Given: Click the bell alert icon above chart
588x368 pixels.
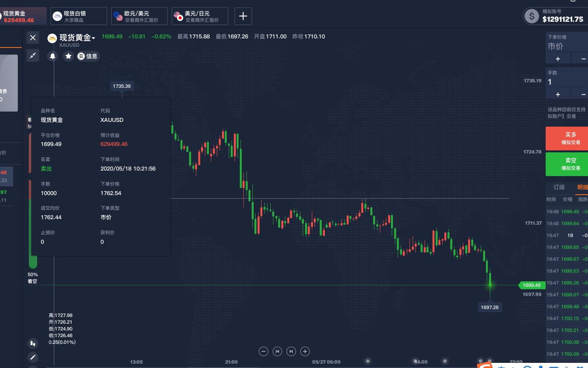Looking at the screenshot, I should (53, 56).
